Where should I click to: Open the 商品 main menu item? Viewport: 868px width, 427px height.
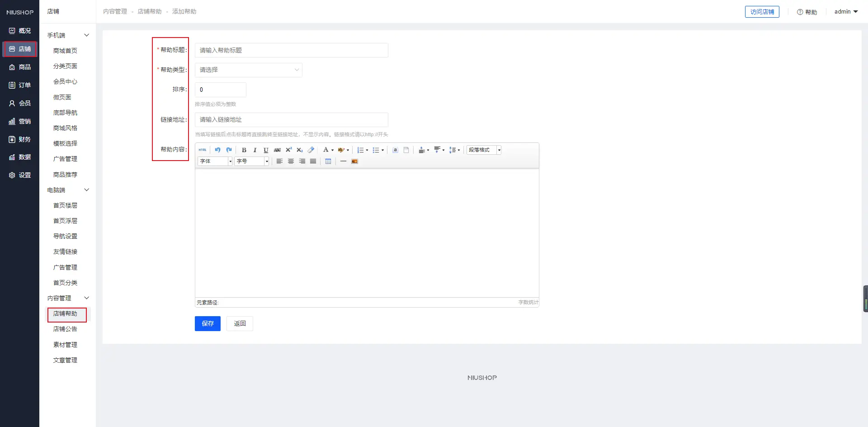(20, 67)
